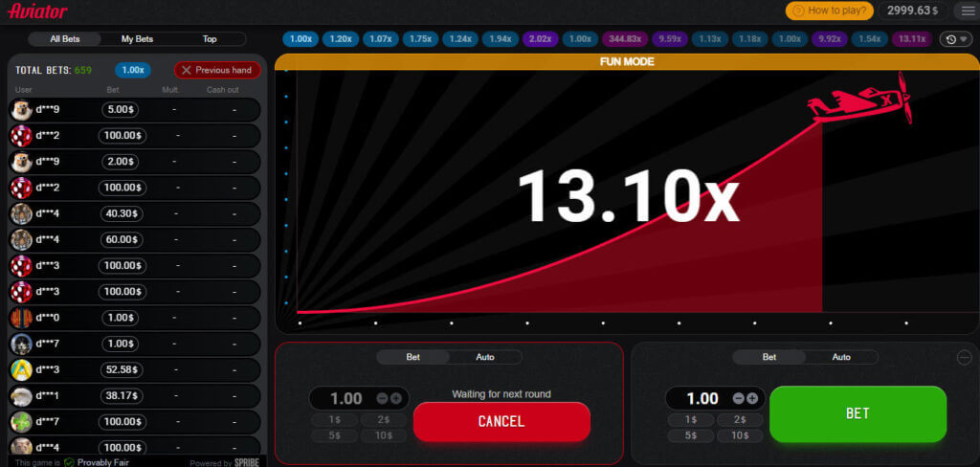980x467 pixels.
Task: Open the My Bets tab
Action: pyautogui.click(x=137, y=39)
